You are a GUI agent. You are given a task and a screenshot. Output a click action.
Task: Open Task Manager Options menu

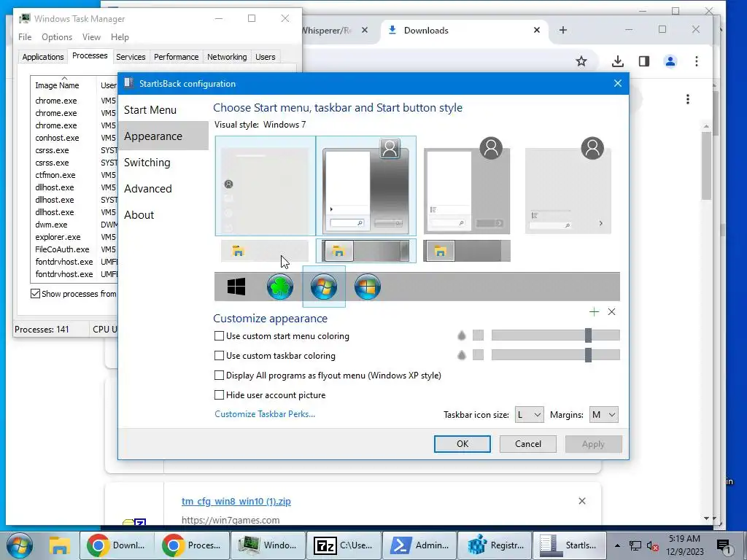[57, 36]
